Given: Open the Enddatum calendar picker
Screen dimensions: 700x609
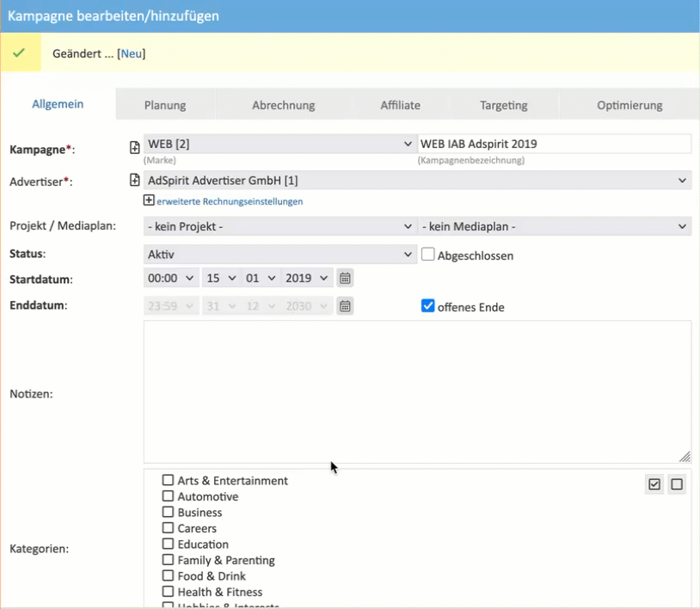Looking at the screenshot, I should tap(345, 306).
